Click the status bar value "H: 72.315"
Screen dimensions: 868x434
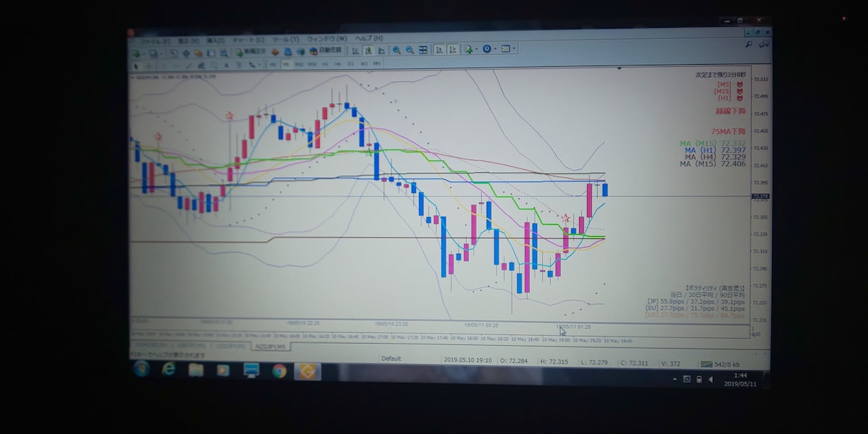point(555,361)
